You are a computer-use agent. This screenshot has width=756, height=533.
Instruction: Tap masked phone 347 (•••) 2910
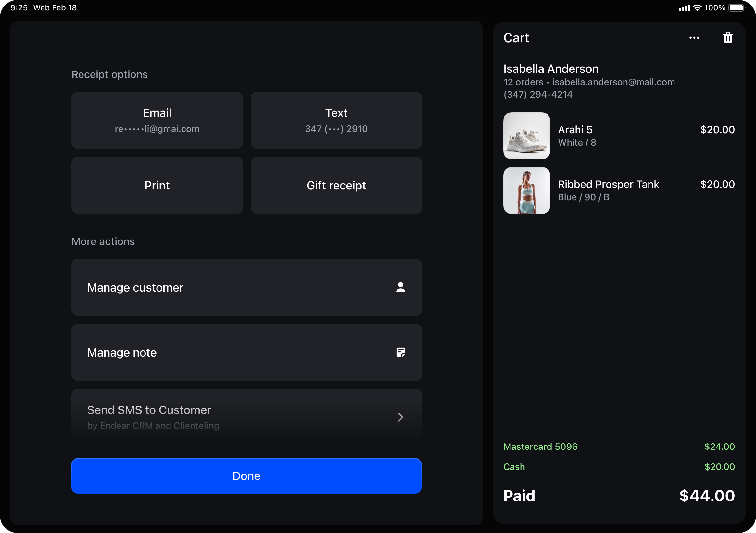[x=336, y=129]
